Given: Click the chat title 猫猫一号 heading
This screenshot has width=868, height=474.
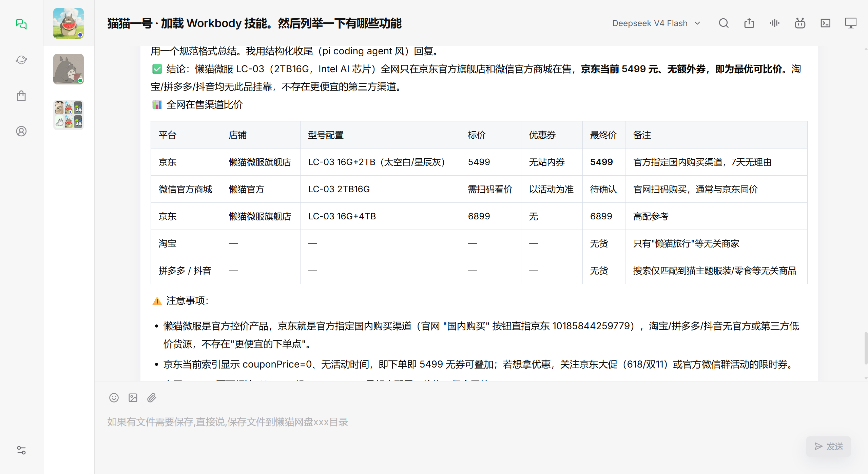Looking at the screenshot, I should point(254,23).
